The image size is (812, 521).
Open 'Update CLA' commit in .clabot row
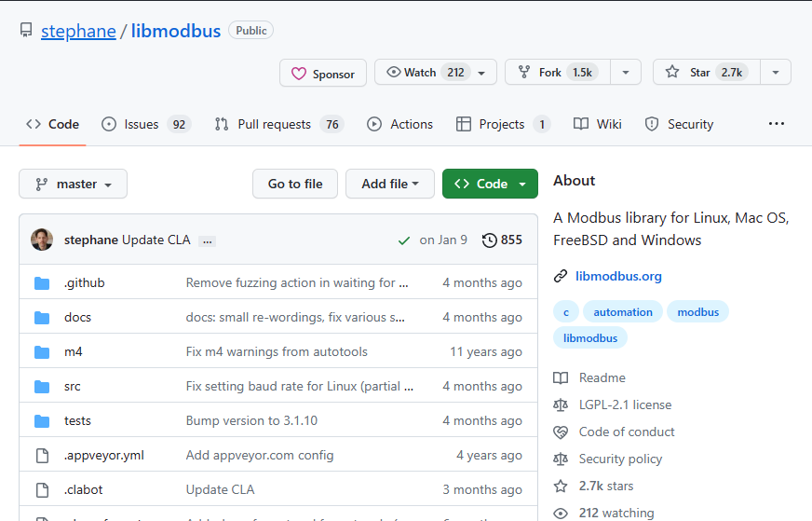point(220,490)
